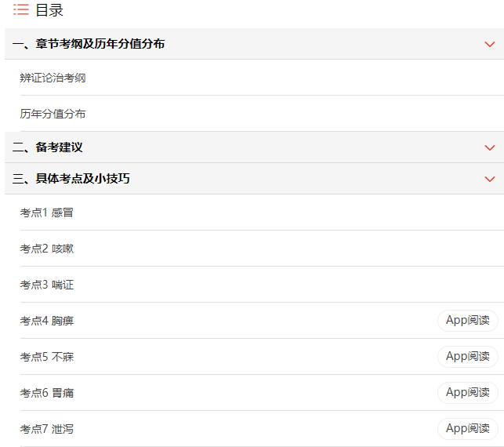Collapse the 章节考纲及历年分值分布 section chevron
The image size is (504, 447).
tap(490, 44)
